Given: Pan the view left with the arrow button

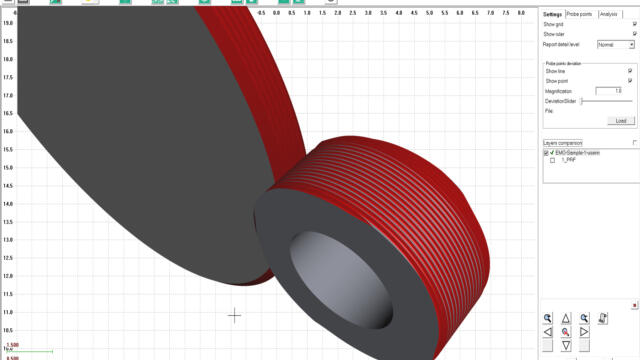Looking at the screenshot, I should pos(548,332).
